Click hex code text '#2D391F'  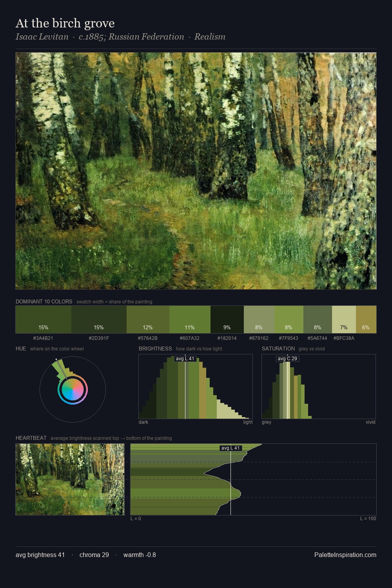[x=99, y=338]
